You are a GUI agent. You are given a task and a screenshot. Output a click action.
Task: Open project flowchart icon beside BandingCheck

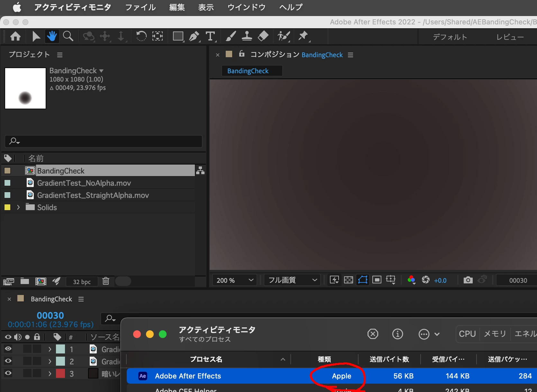pyautogui.click(x=200, y=170)
